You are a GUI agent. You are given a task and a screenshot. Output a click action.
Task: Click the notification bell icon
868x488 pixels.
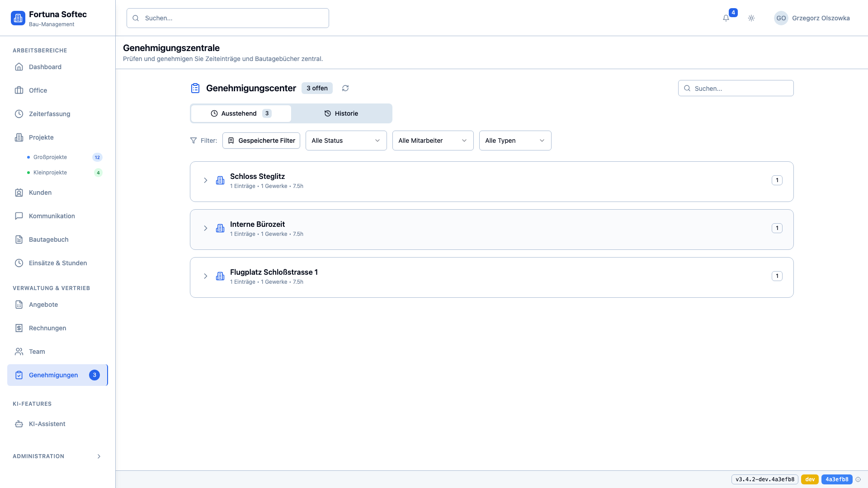point(726,18)
